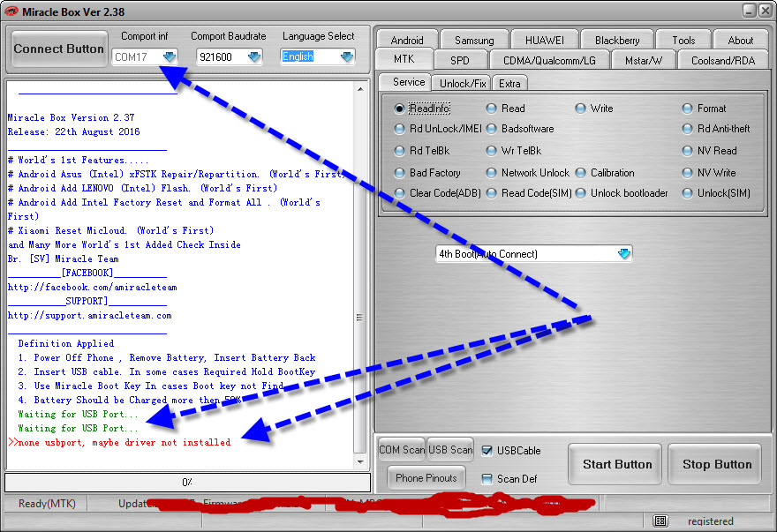Choose Bad Factory radio option
The image size is (777, 532).
427,173
